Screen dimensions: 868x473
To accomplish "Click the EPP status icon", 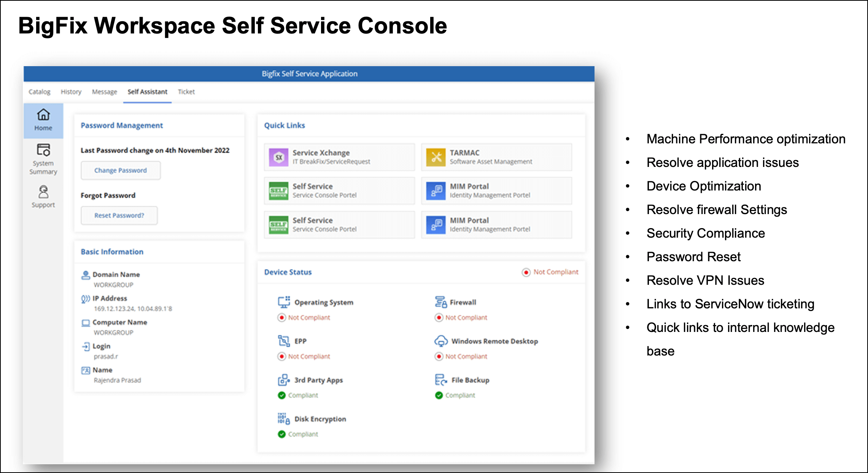I will click(x=284, y=341).
